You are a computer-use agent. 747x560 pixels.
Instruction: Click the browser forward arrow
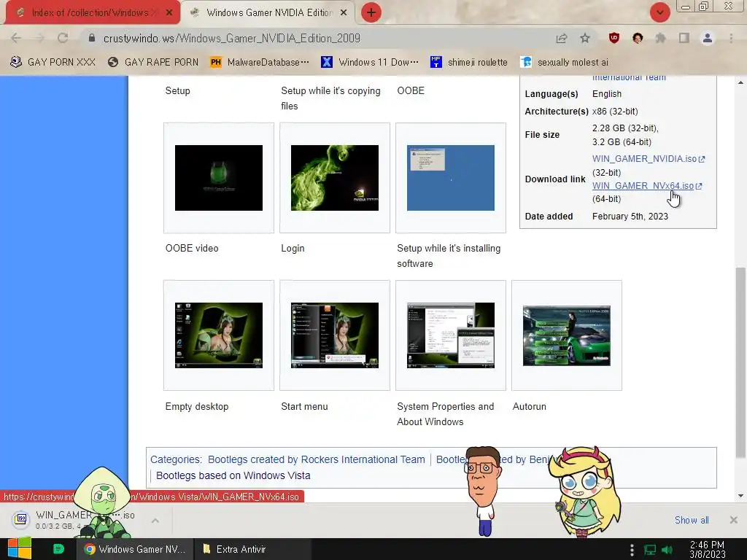point(39,38)
